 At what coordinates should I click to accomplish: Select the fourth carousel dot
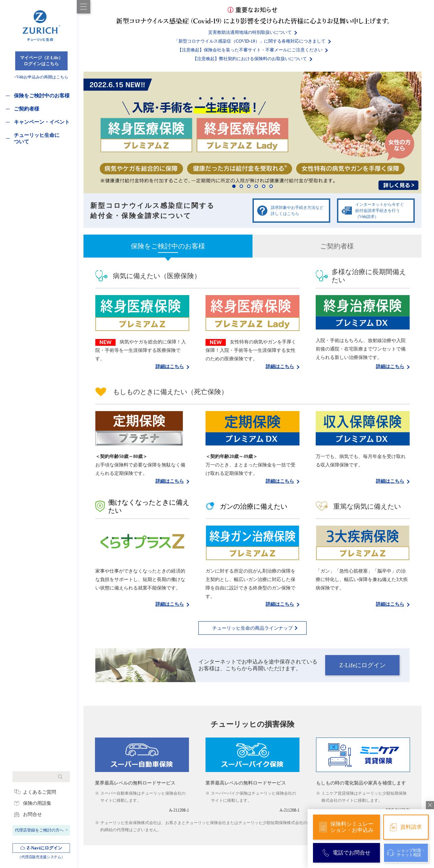pos(256,186)
